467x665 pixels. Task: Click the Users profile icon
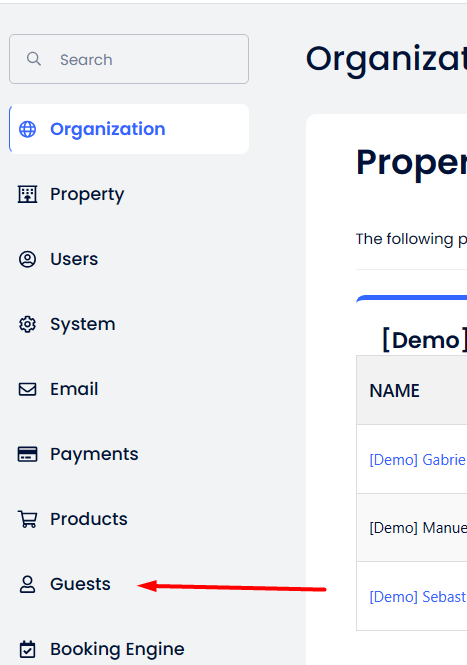coord(28,259)
